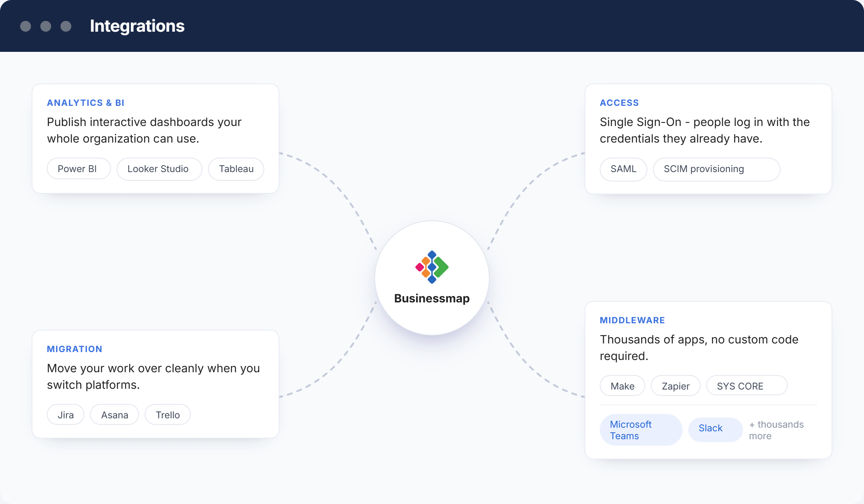Select the Make middleware chip
The image size is (864, 504).
point(622,386)
